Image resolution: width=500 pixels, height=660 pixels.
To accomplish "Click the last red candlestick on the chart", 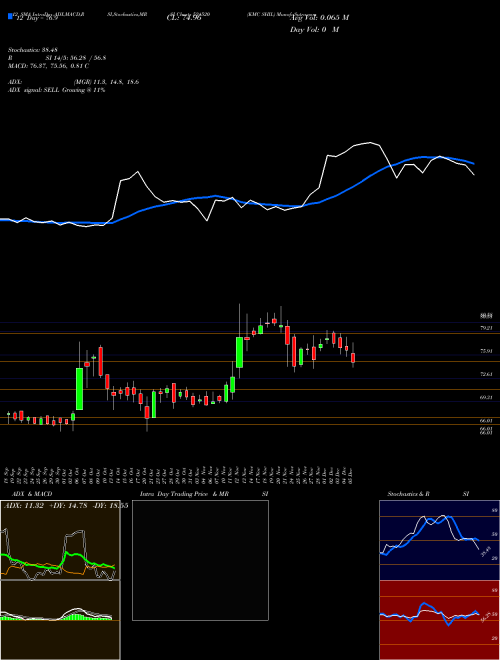I will point(353,358).
